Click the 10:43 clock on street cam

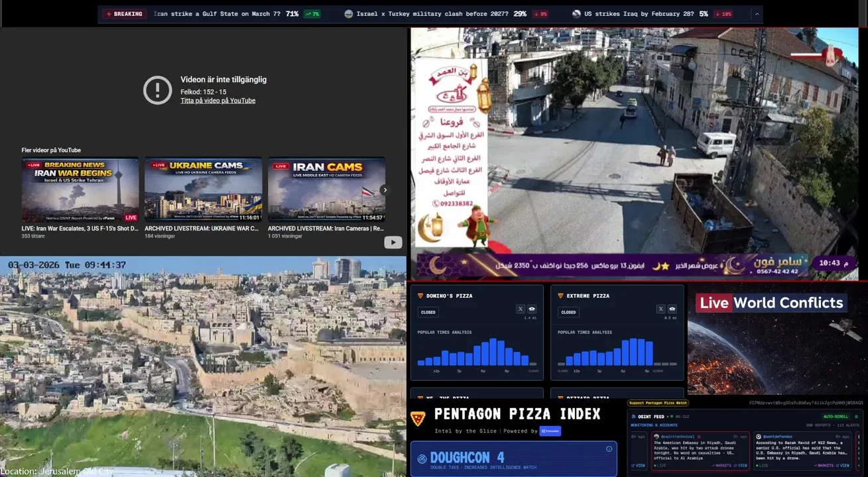point(834,263)
